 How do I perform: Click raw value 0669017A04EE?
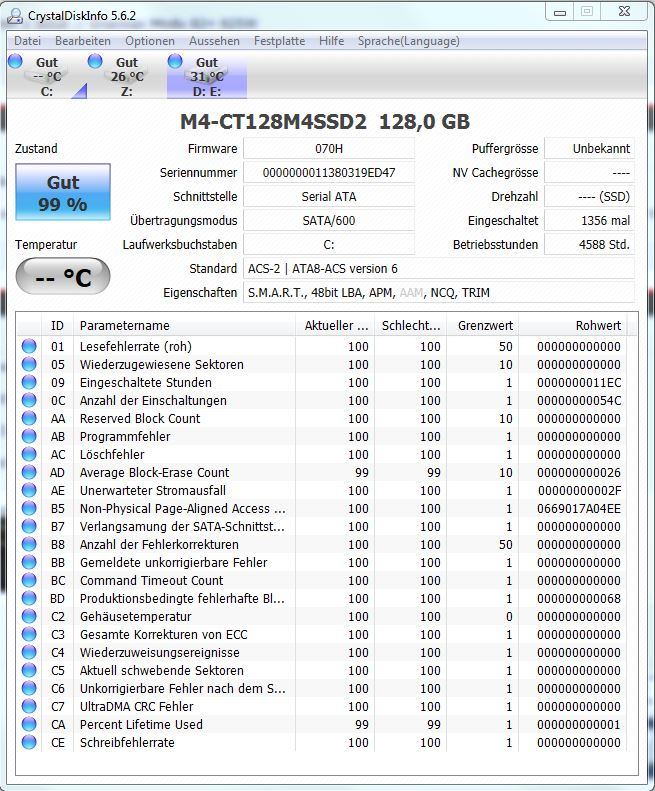(579, 508)
